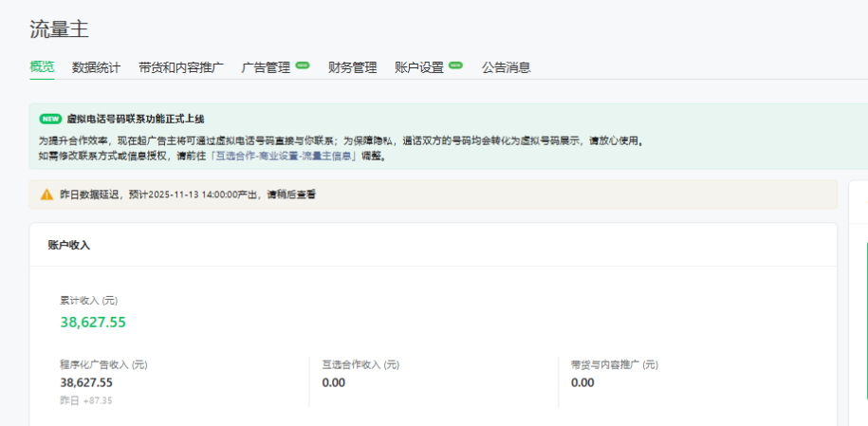View the 公告消息 tab
The image size is (868, 426).
[x=506, y=67]
